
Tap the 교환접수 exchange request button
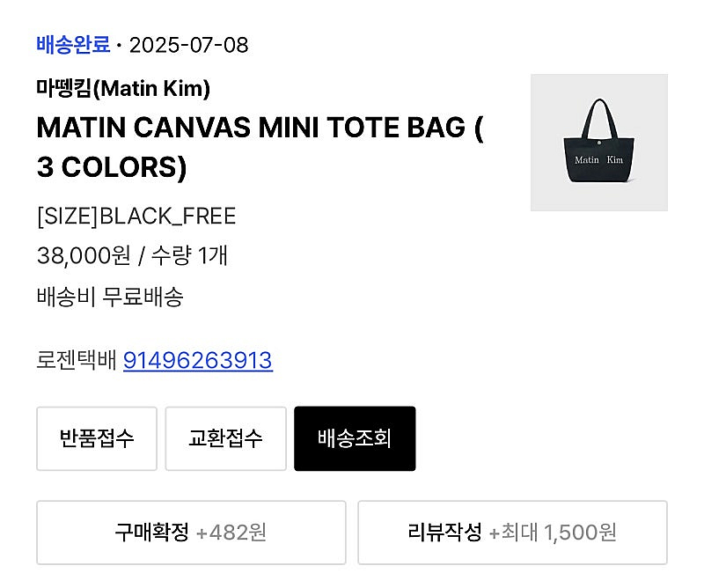(x=225, y=439)
